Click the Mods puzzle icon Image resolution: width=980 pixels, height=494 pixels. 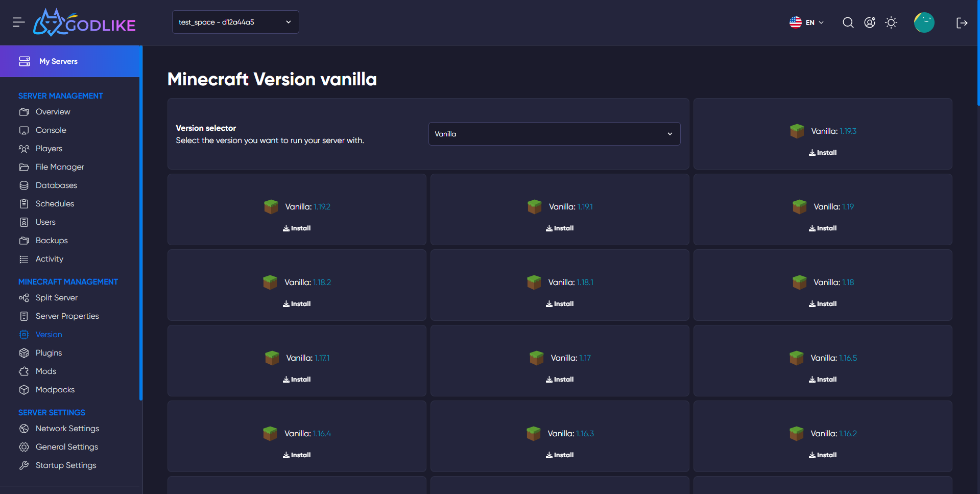click(24, 371)
